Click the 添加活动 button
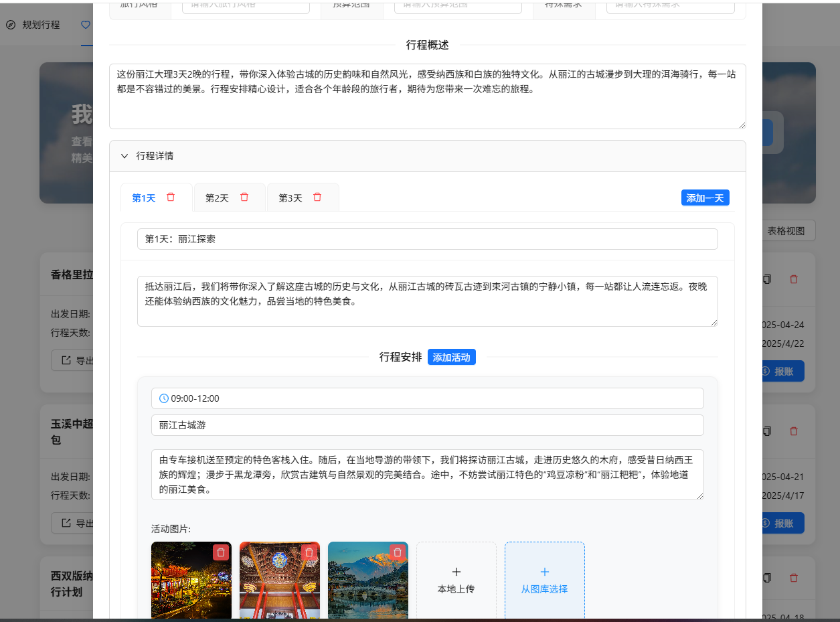840x622 pixels. coord(452,357)
